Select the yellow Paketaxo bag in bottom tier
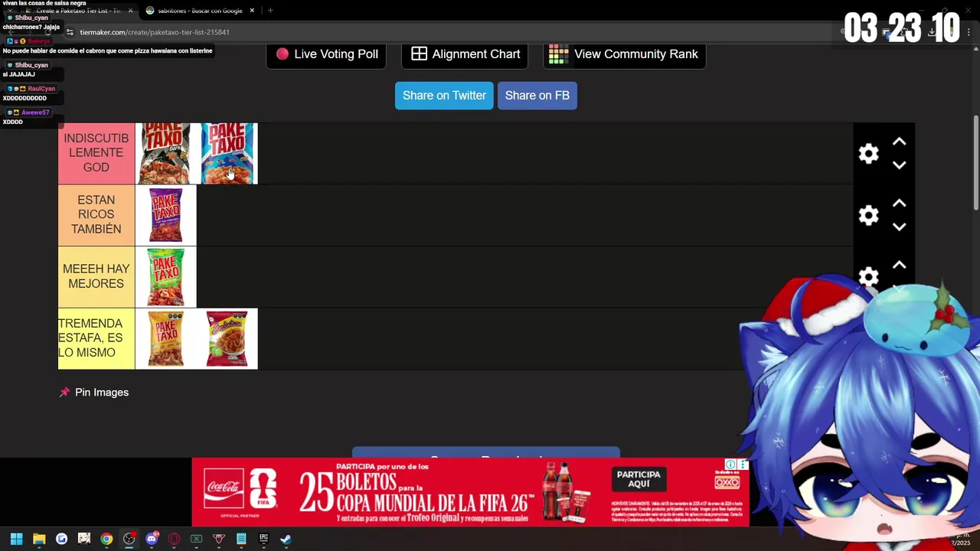This screenshot has height=551, width=980. coord(165,339)
